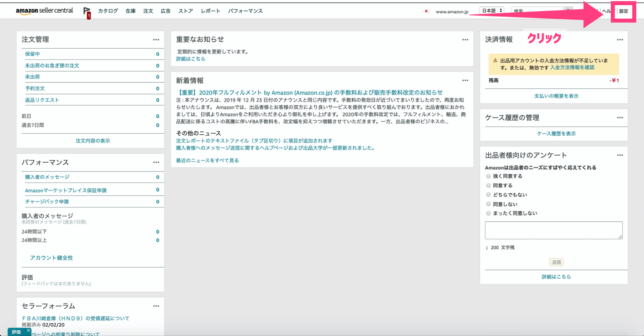This screenshot has height=336, width=644.
Task: Open the 注文 menu
Action: pos(148,11)
